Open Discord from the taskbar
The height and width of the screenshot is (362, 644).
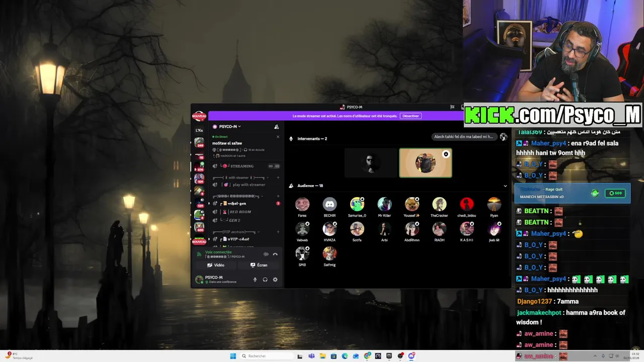click(x=412, y=356)
